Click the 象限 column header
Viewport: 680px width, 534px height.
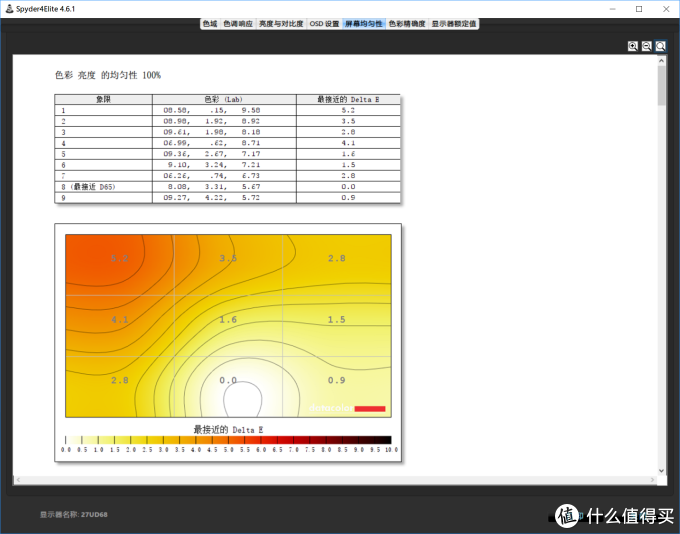click(x=103, y=99)
